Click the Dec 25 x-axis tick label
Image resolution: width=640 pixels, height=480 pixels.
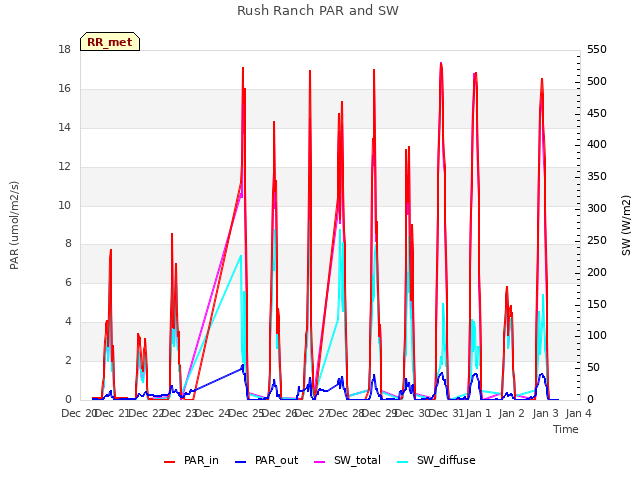coord(246,413)
